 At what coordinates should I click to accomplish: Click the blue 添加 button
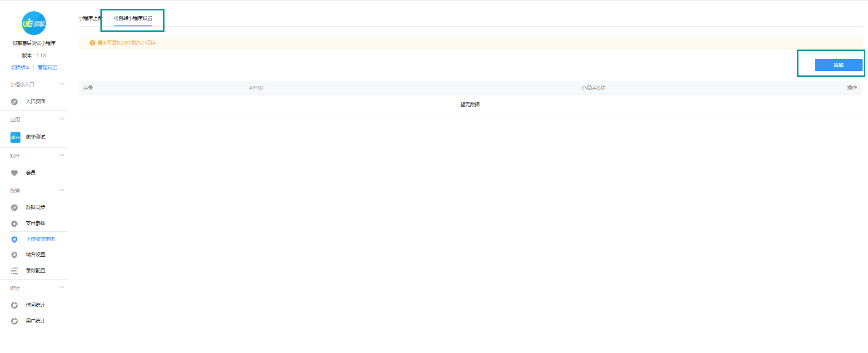coord(838,65)
